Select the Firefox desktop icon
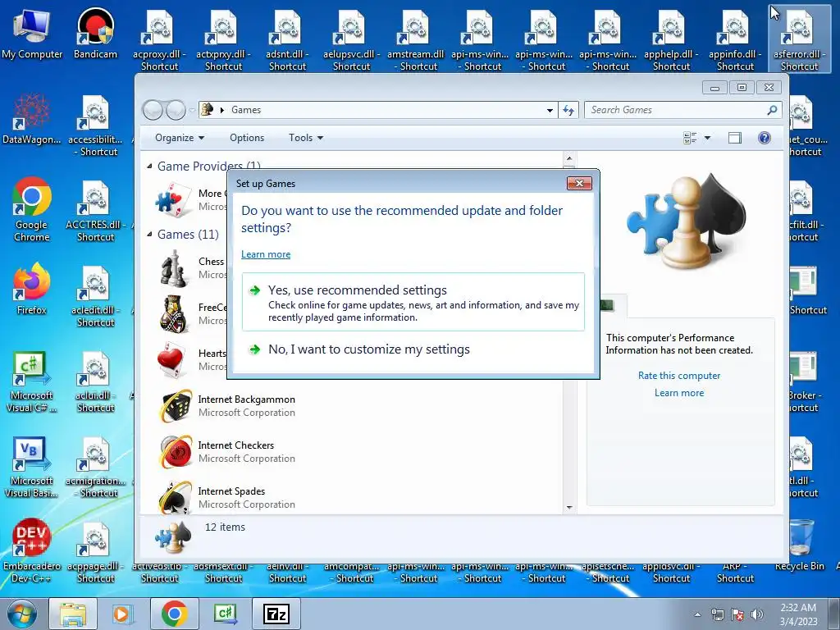The image size is (840, 630). tap(32, 290)
